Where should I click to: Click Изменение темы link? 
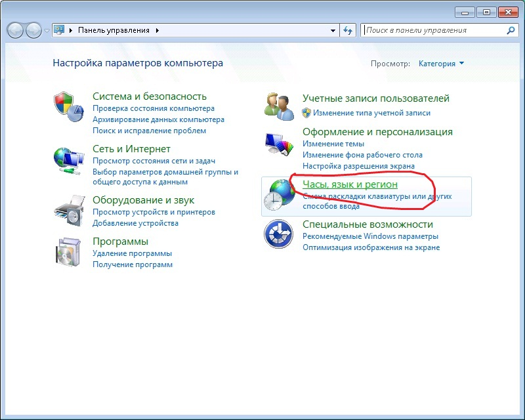point(333,144)
